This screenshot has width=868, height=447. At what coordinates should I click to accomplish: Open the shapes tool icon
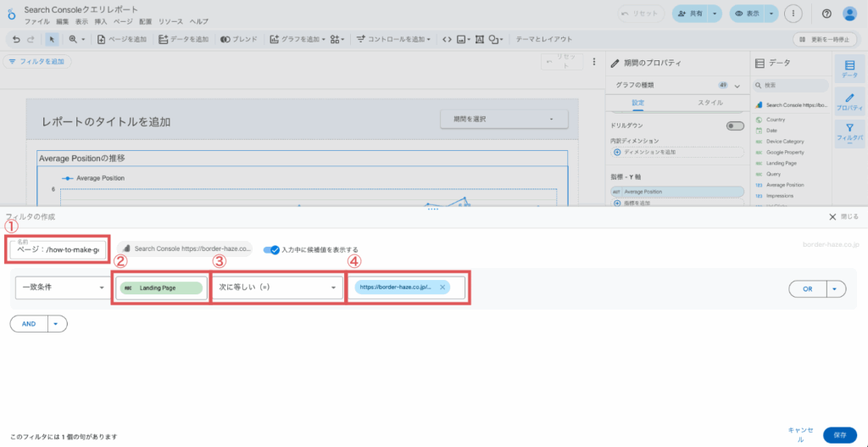point(495,39)
